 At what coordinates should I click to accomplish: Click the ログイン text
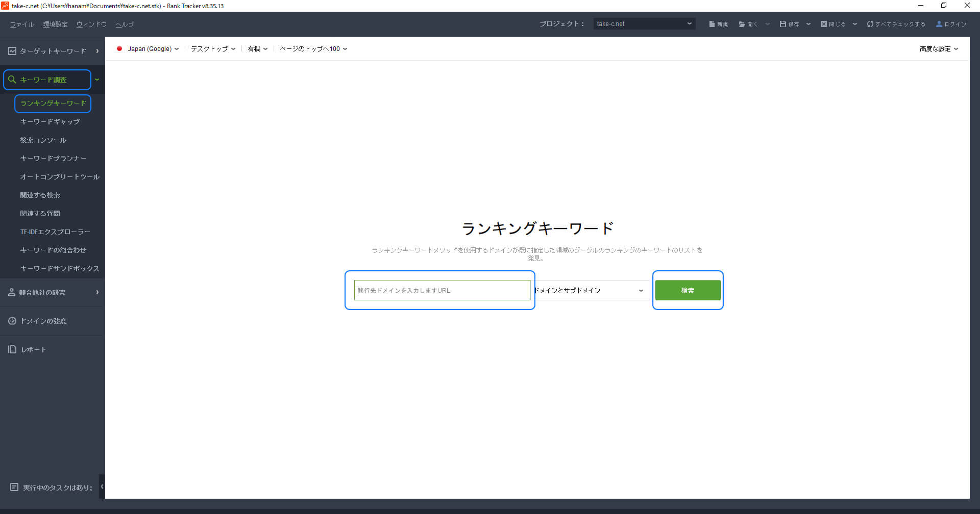point(955,24)
